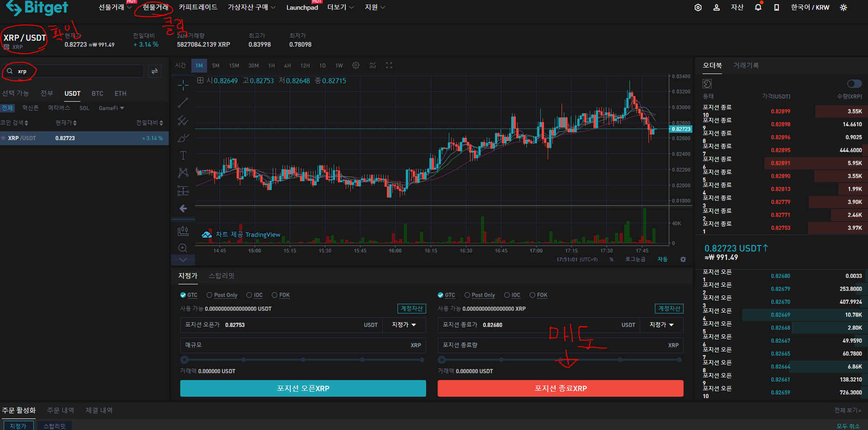The width and height of the screenshot is (868, 430).
Task: Favorite the XRP/USDT row star
Action: (4, 138)
